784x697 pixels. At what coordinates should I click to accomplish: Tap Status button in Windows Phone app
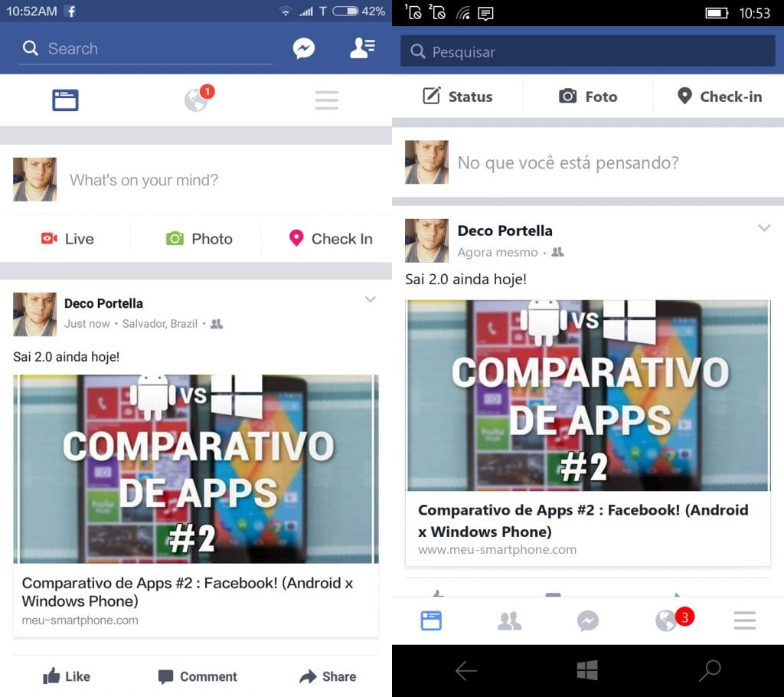tap(458, 96)
